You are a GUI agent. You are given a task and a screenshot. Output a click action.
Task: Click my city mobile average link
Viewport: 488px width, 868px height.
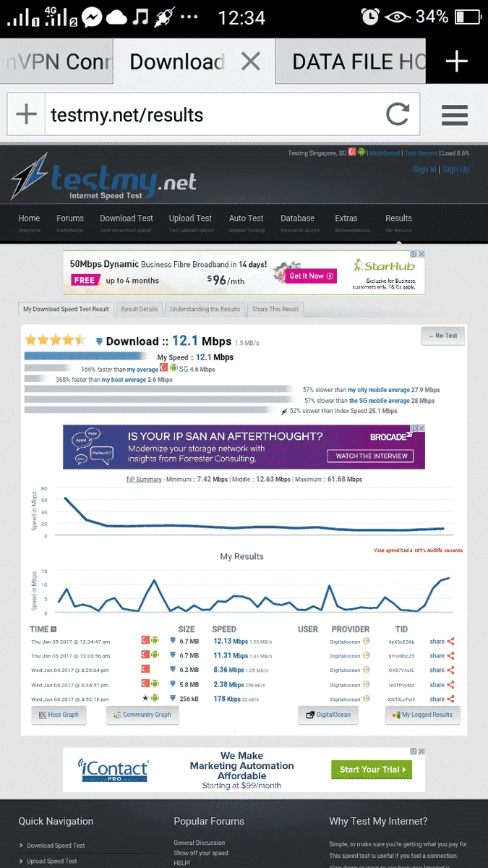(378, 390)
